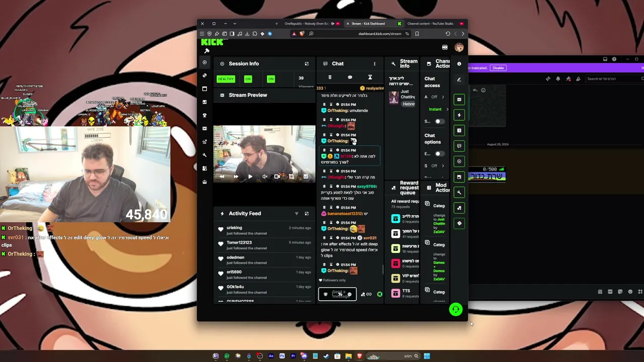Open After Effects from the taskbar
Image resolution: width=644 pixels, height=362 pixels.
(271, 356)
